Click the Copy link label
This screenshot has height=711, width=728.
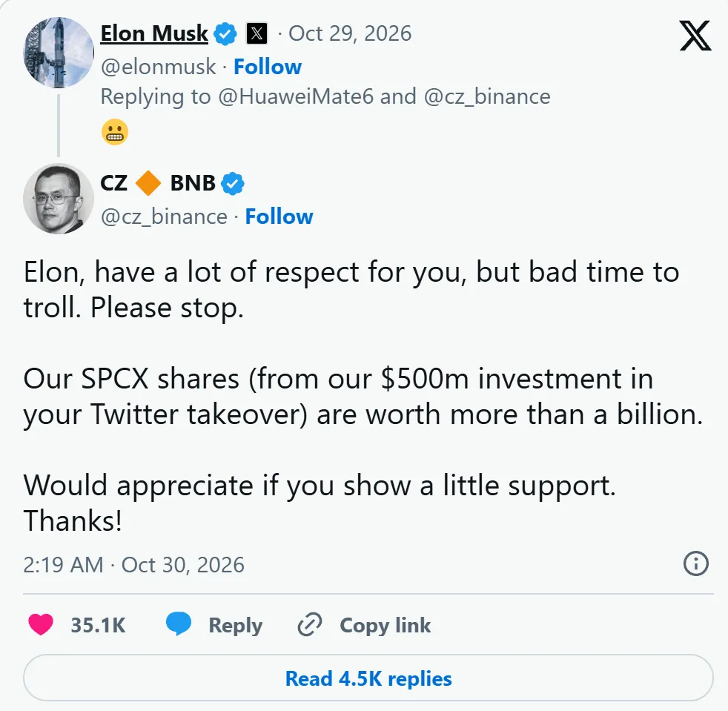[385, 625]
